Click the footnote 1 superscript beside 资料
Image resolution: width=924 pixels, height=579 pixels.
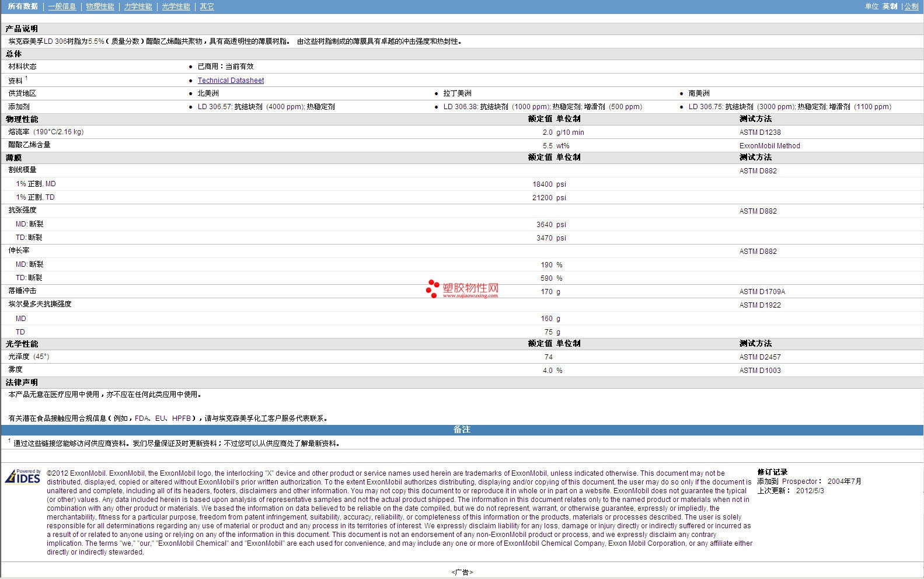pos(26,78)
